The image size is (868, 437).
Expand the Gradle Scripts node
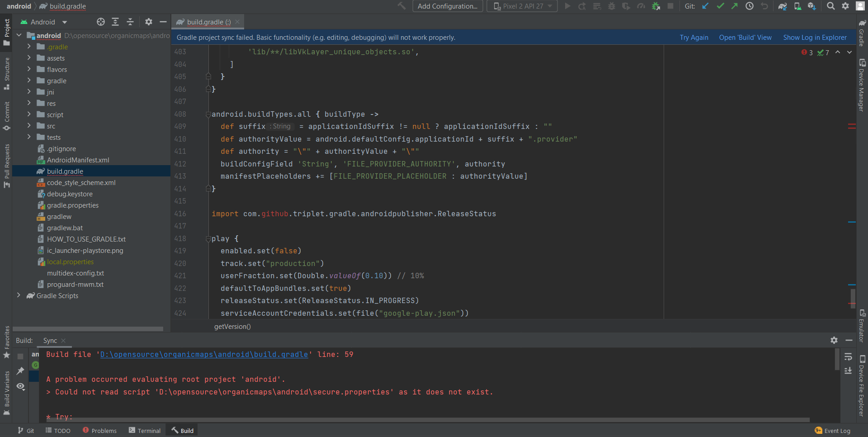[x=19, y=295]
